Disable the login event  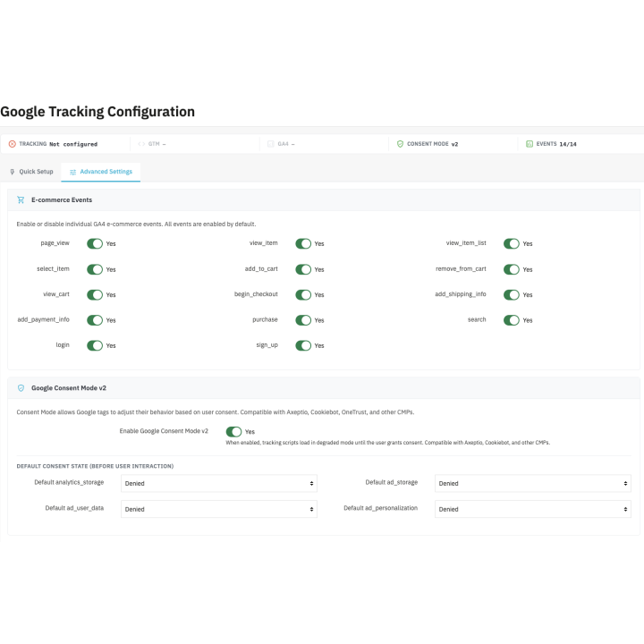[95, 346]
